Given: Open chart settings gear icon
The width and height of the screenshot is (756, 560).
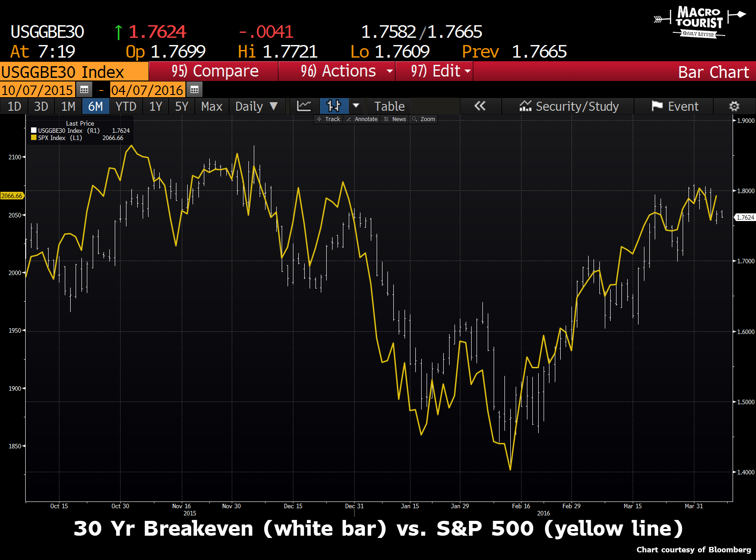Looking at the screenshot, I should pyautogui.click(x=734, y=106).
